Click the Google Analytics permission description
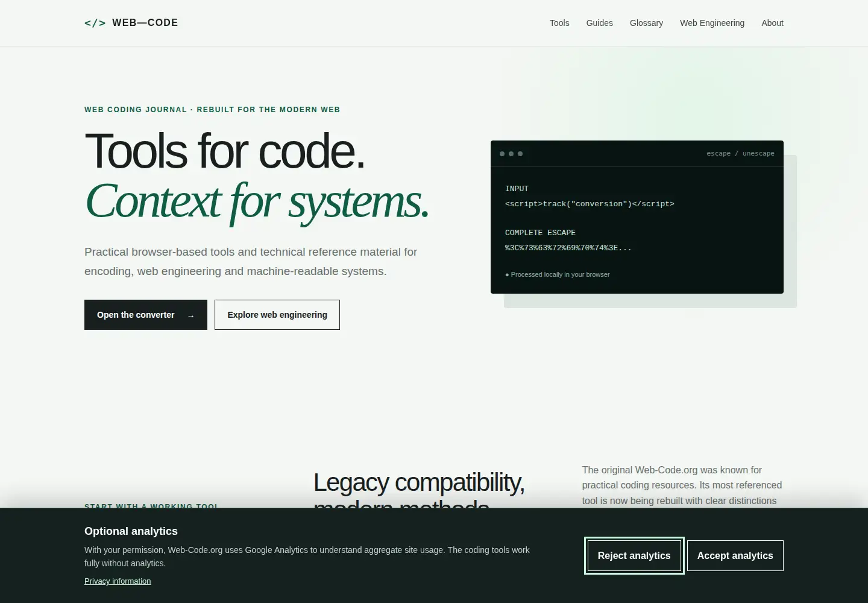 coord(307,557)
